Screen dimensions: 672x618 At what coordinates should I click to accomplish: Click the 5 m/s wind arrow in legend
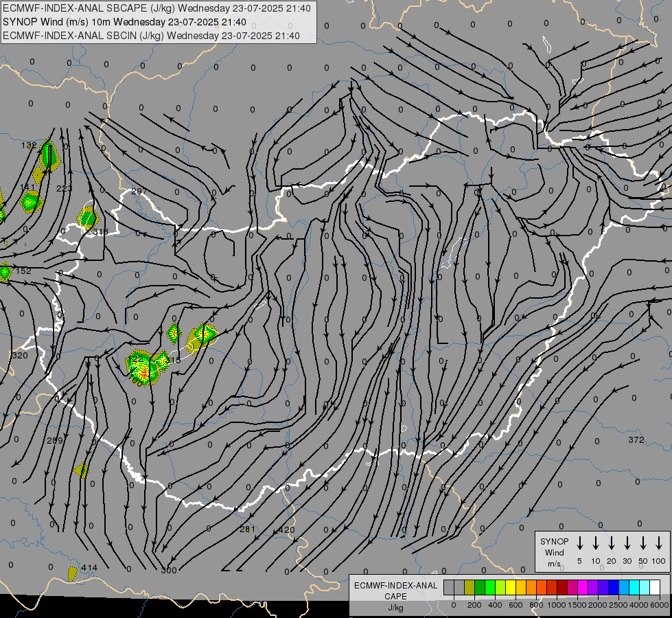click(579, 543)
